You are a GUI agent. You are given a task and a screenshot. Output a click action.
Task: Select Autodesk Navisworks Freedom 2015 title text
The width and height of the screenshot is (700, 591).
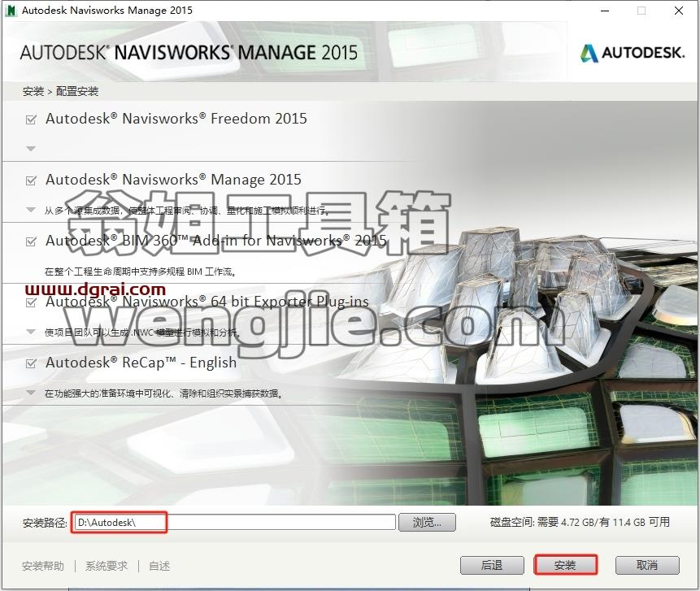[176, 119]
